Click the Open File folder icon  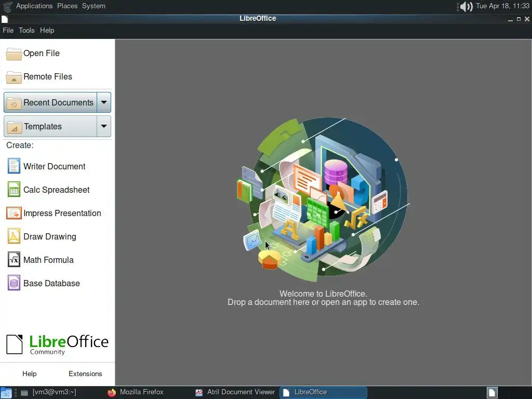(x=14, y=54)
